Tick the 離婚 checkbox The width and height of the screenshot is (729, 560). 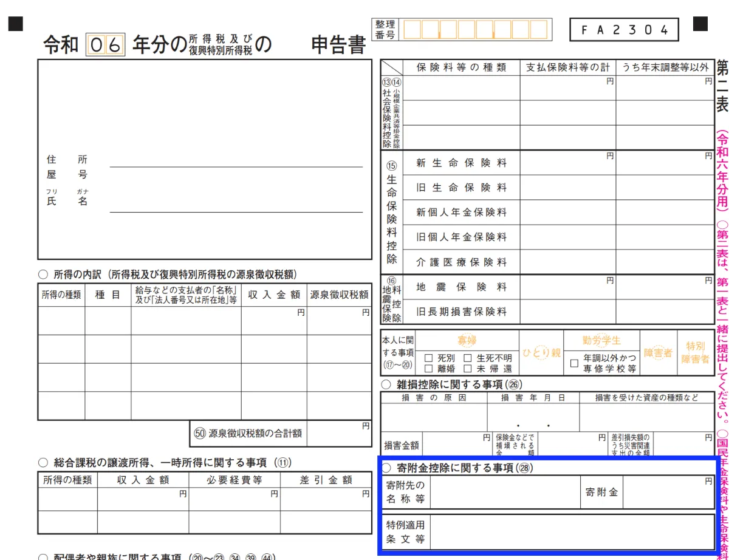pos(428,369)
